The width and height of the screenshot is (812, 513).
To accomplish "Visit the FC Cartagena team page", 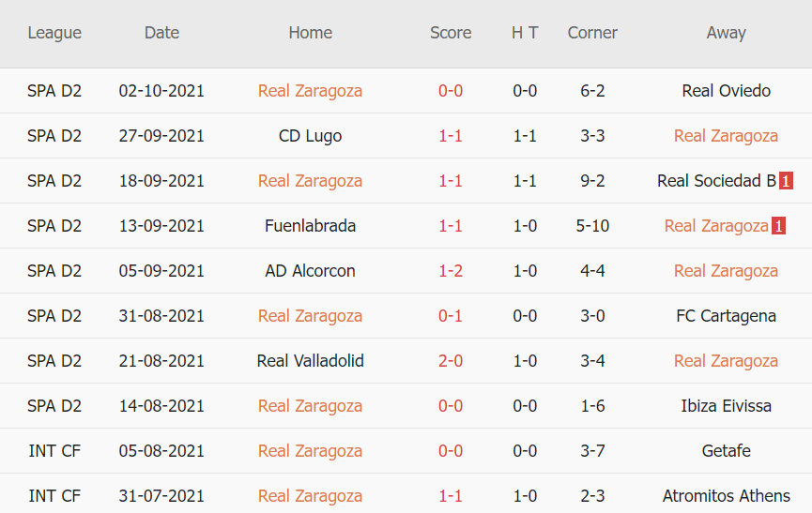I will [726, 316].
